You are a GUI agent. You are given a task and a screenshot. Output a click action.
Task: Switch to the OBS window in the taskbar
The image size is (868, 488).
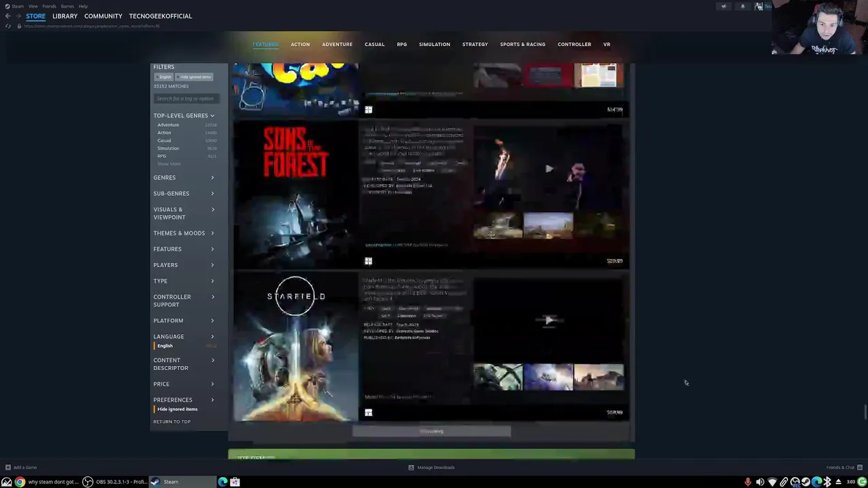[x=115, y=482]
